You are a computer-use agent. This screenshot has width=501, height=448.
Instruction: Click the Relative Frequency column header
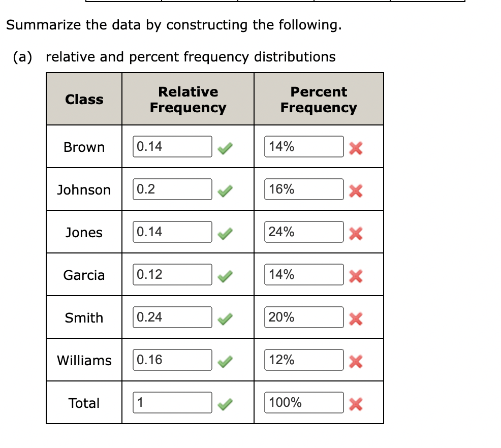coord(188,99)
